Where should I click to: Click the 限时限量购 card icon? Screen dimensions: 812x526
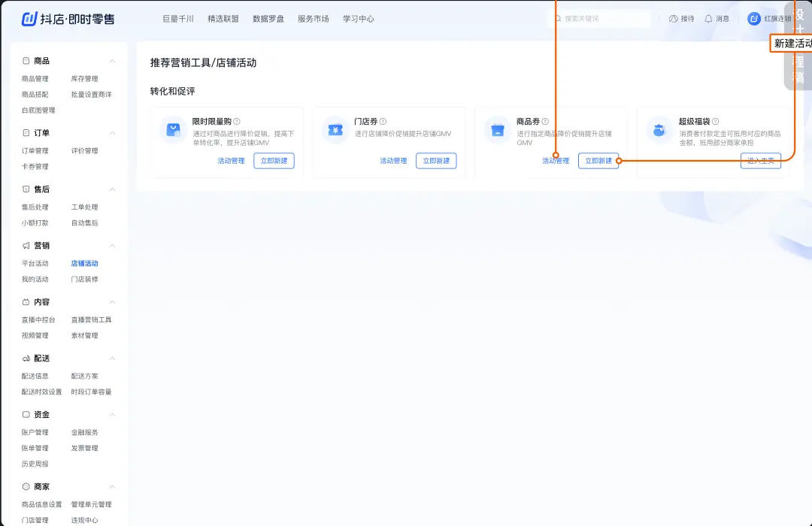(173, 130)
